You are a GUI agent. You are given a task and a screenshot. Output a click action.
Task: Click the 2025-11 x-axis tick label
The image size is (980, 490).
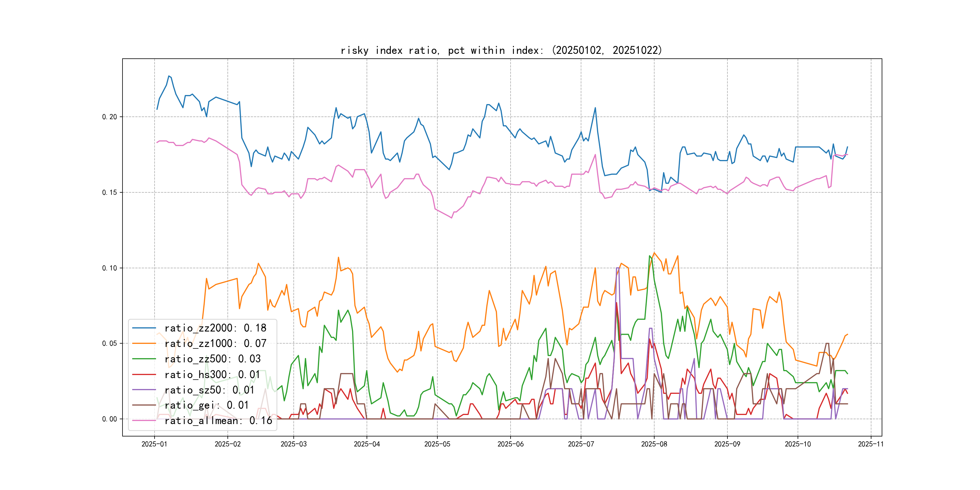[x=871, y=444]
